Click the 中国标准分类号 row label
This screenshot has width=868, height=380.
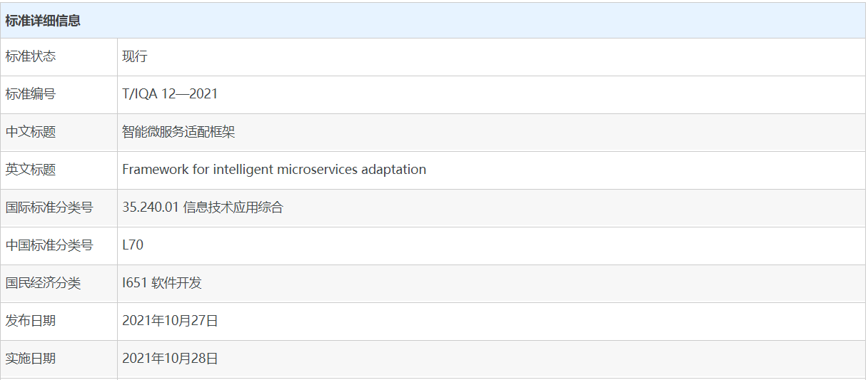(49, 245)
